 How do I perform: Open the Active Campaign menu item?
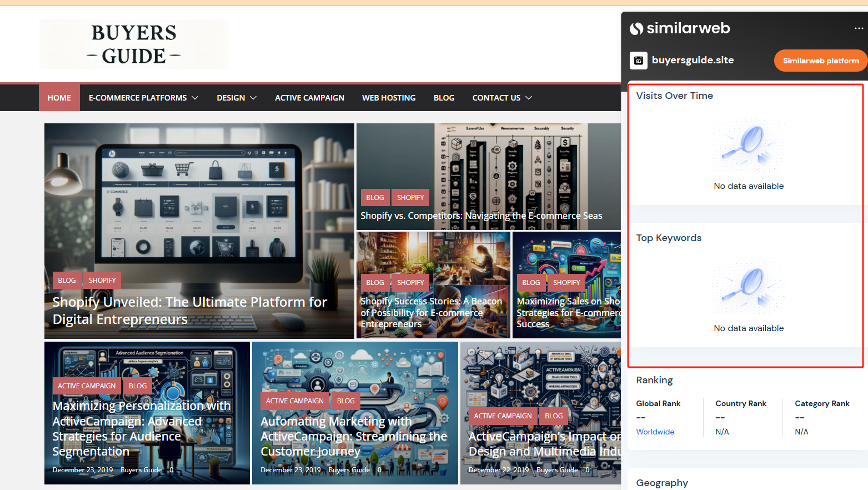[x=309, y=98]
